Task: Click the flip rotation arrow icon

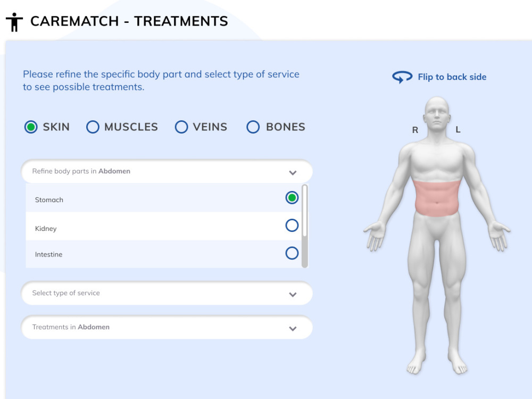Action: point(402,77)
